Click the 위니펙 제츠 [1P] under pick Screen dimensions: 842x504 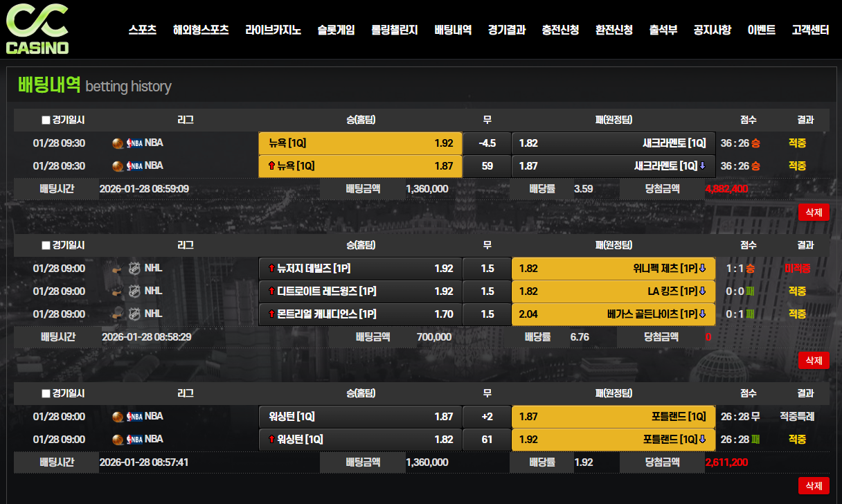tap(613, 269)
